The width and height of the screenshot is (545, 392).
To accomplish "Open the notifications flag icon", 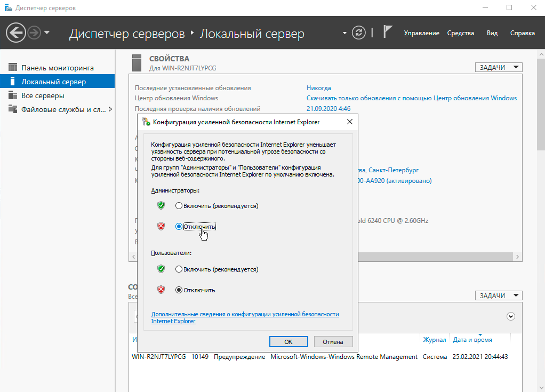I will pyautogui.click(x=388, y=31).
